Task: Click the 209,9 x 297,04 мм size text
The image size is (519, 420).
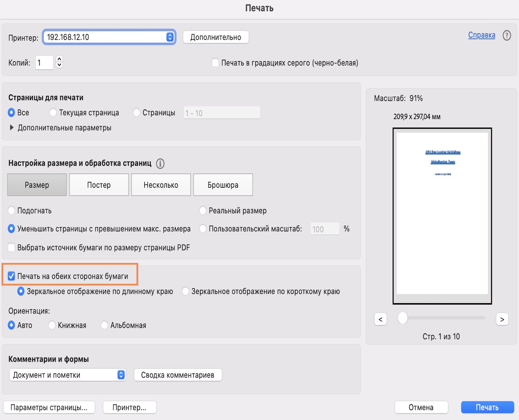Action: click(417, 117)
